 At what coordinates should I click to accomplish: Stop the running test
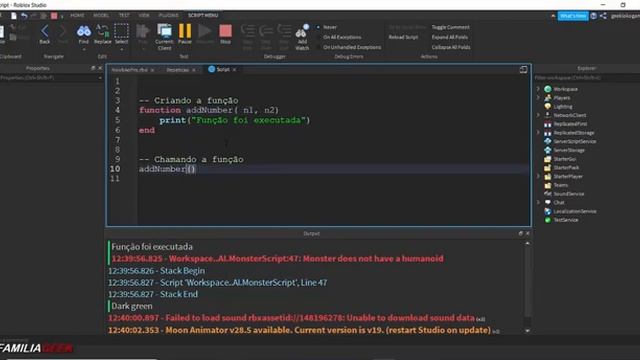pos(225,31)
